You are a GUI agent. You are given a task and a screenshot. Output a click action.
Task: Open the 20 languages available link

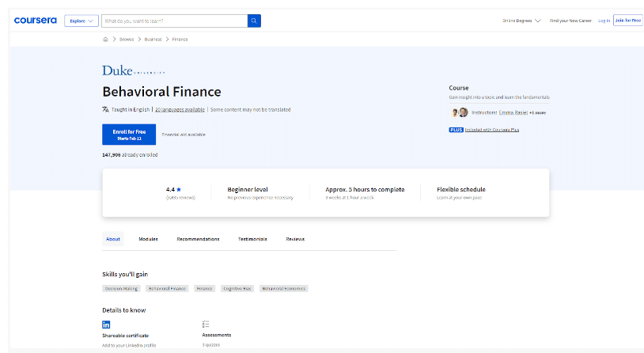[x=180, y=110]
